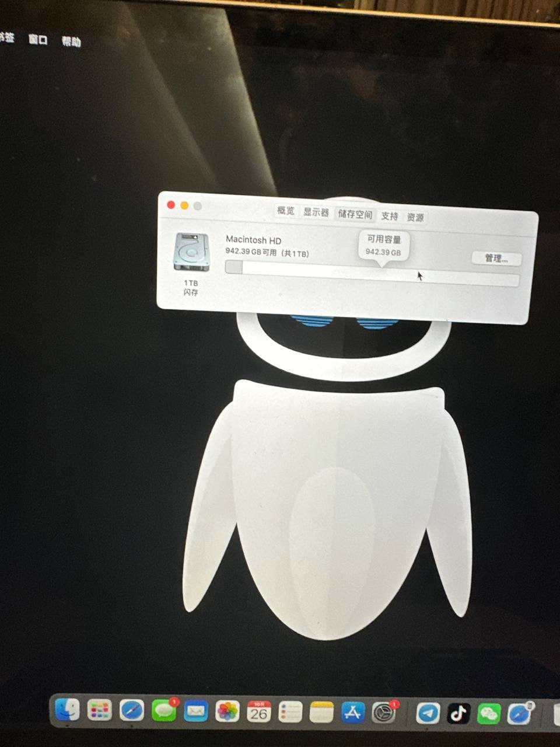The image size is (560, 747).
Task: Open the Reminders app
Action: [290, 712]
